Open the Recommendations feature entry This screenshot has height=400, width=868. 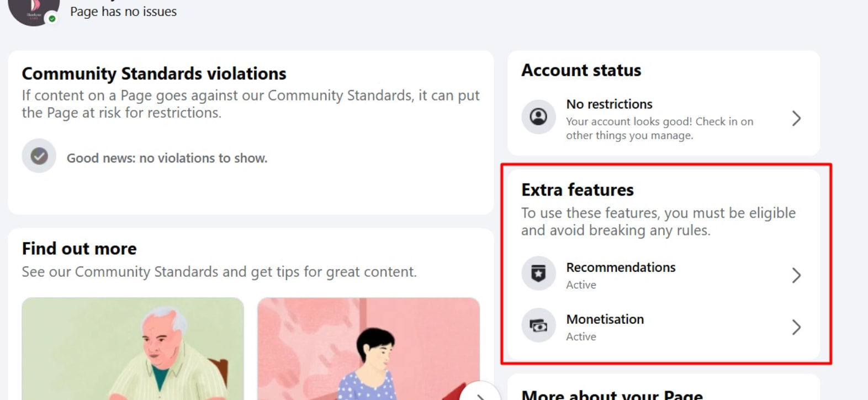point(663,275)
